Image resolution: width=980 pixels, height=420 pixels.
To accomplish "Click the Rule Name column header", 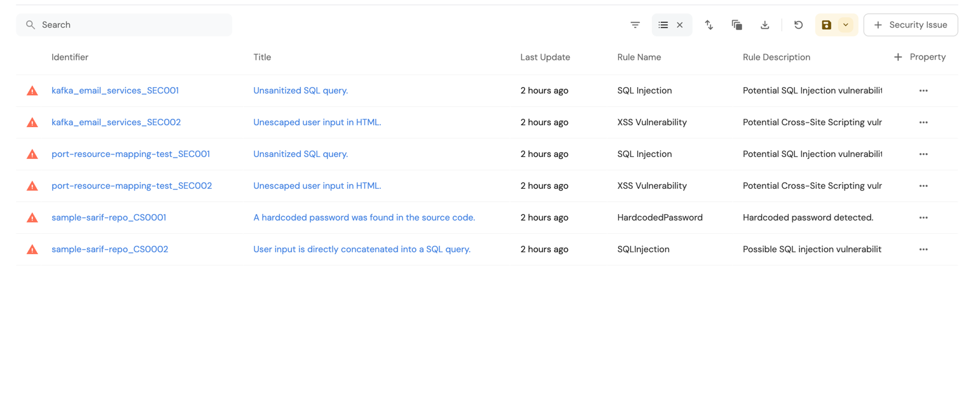I will tap(639, 57).
